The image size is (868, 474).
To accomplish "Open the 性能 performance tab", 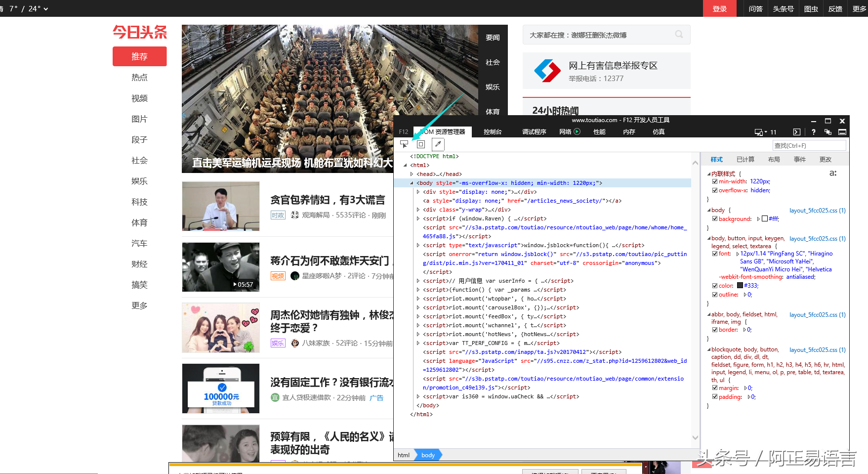I will click(599, 132).
